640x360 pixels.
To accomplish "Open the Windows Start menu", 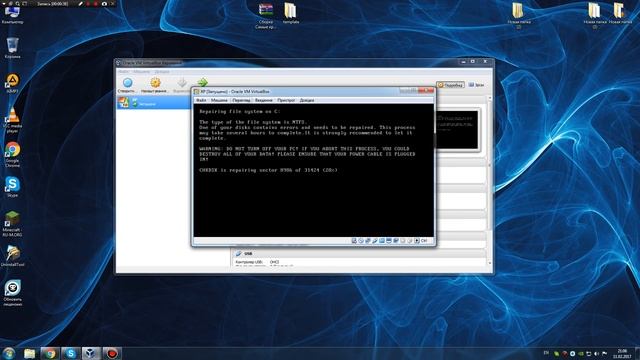I will click(8, 353).
